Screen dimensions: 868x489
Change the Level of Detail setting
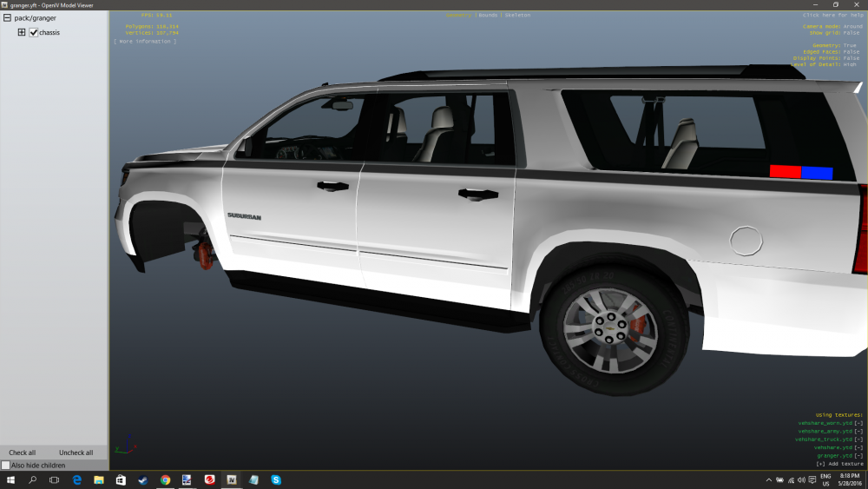coord(823,64)
